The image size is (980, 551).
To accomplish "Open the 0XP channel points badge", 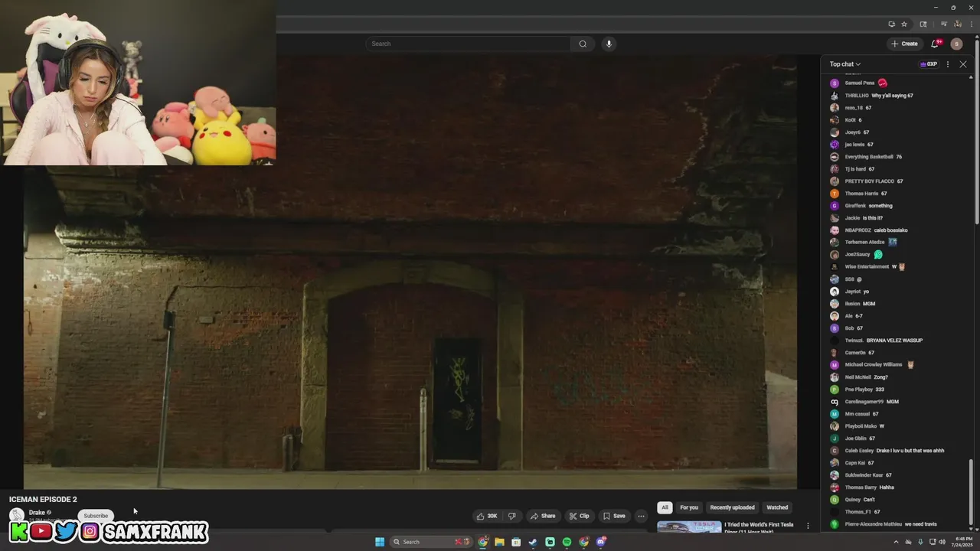I will 928,64.
